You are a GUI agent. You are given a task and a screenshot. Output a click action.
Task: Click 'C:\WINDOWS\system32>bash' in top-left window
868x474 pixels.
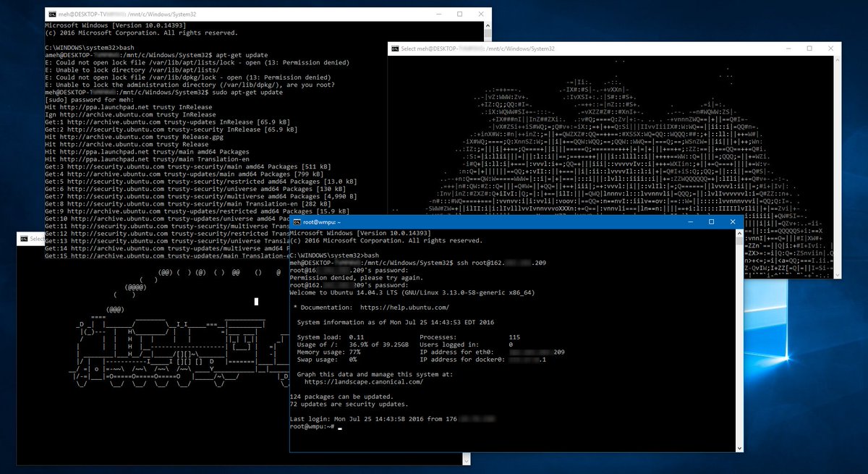click(x=90, y=47)
